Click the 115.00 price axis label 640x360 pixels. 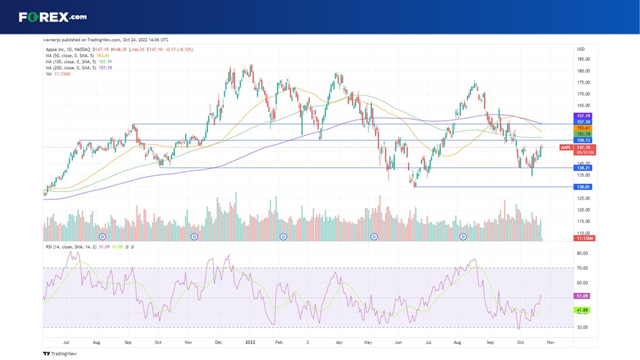click(x=583, y=222)
